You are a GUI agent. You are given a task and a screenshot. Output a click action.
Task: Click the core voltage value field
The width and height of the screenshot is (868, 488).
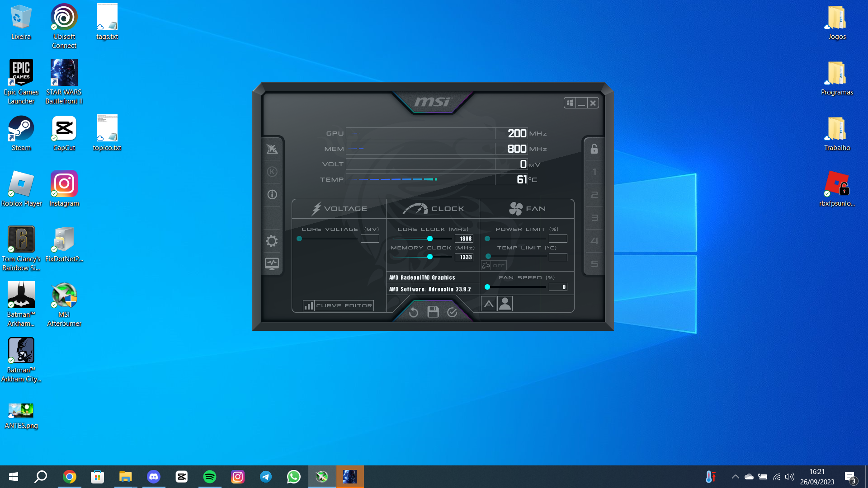tap(370, 239)
